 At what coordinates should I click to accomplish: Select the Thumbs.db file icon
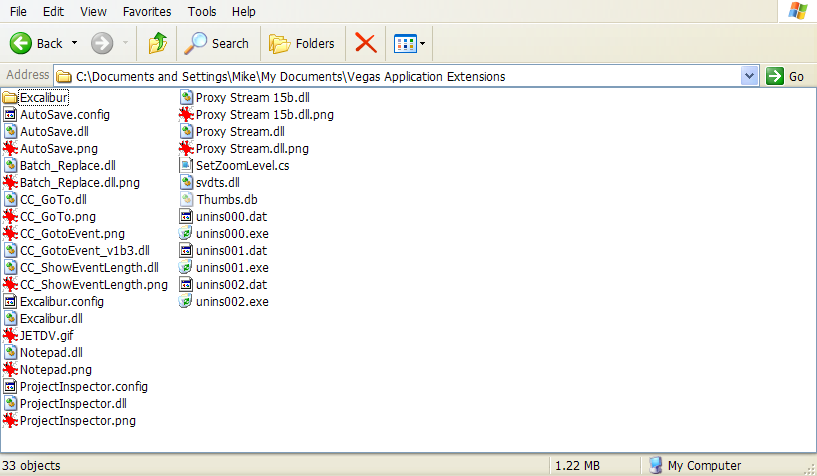(186, 199)
